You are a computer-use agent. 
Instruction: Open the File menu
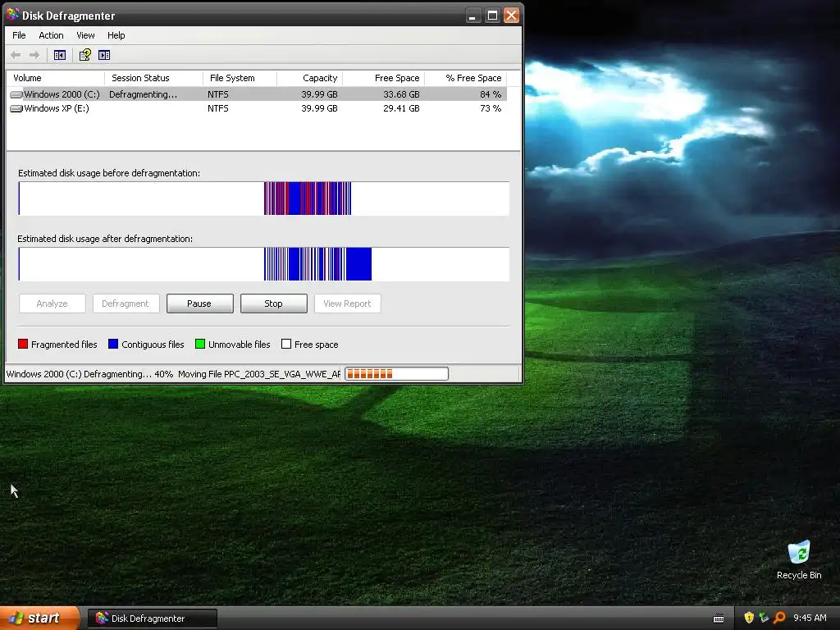(19, 35)
